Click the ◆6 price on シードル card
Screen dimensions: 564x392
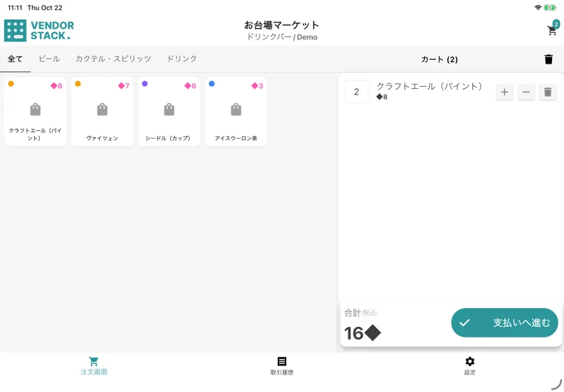coord(190,85)
